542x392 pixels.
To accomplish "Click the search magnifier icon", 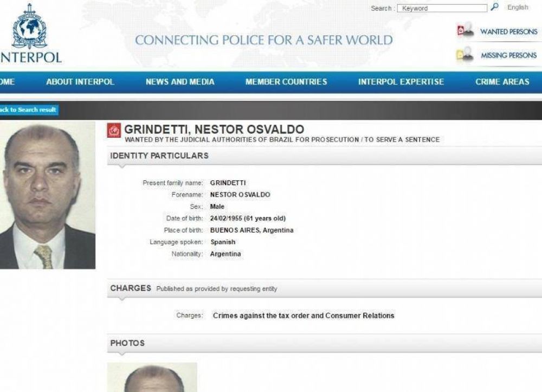I will pos(495,7).
